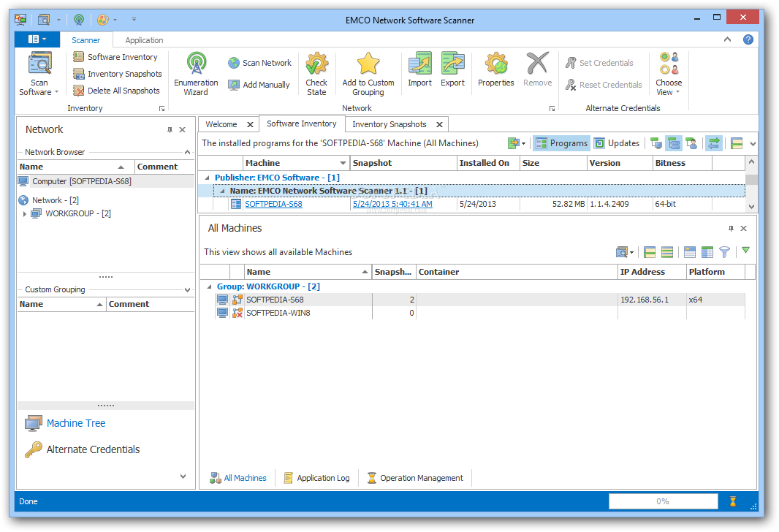This screenshot has height=532, width=779.
Task: Launch the Enumeration Wizard
Action: coord(196,74)
